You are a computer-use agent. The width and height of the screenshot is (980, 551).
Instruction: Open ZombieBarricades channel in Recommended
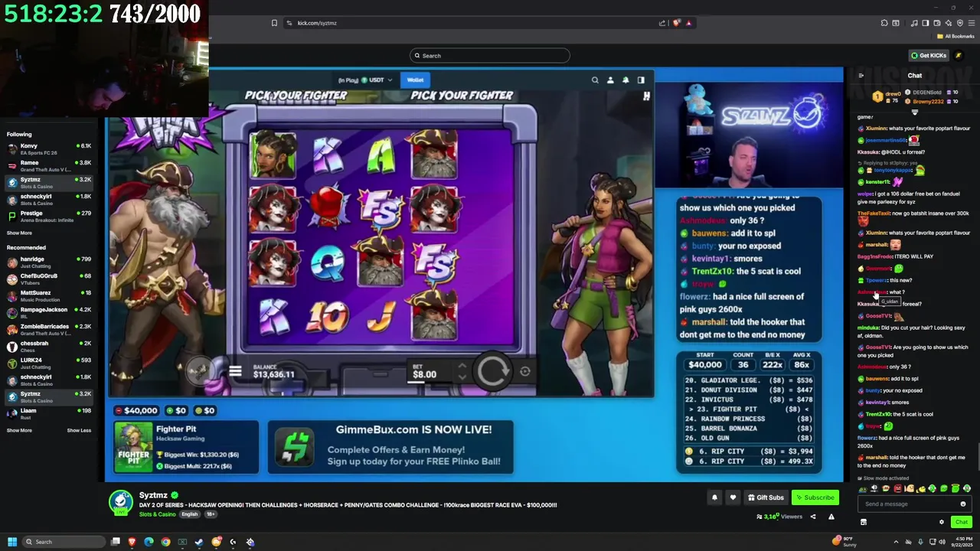(x=49, y=329)
